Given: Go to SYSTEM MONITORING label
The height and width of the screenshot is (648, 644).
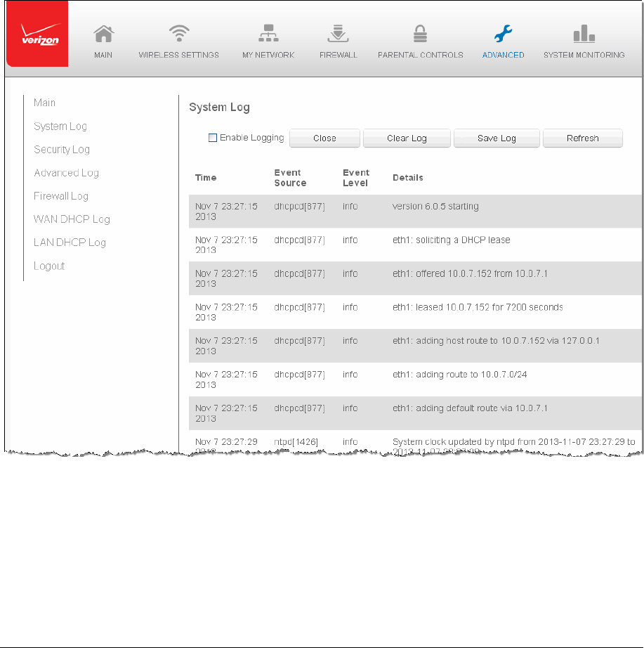Looking at the screenshot, I should (584, 55).
